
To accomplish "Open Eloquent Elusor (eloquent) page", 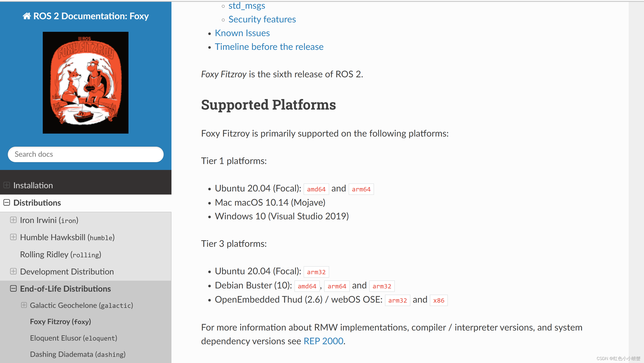I will pyautogui.click(x=74, y=338).
